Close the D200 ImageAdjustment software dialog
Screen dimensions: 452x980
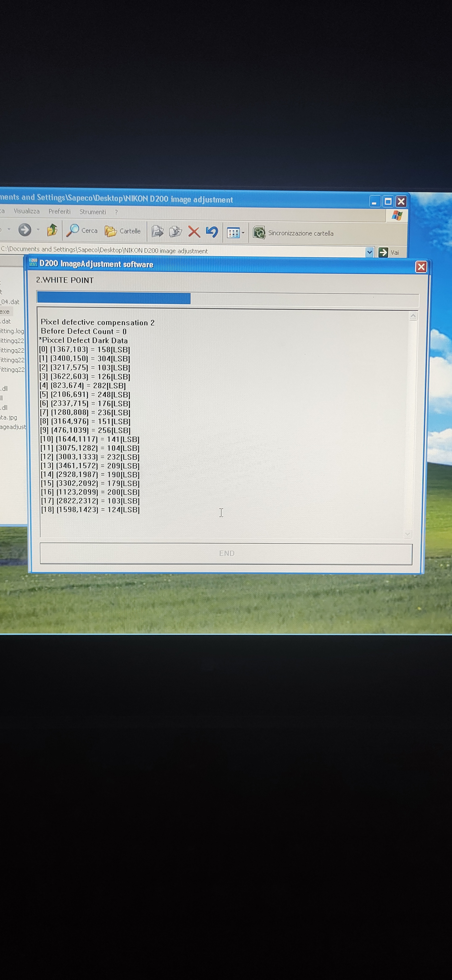[x=421, y=267]
